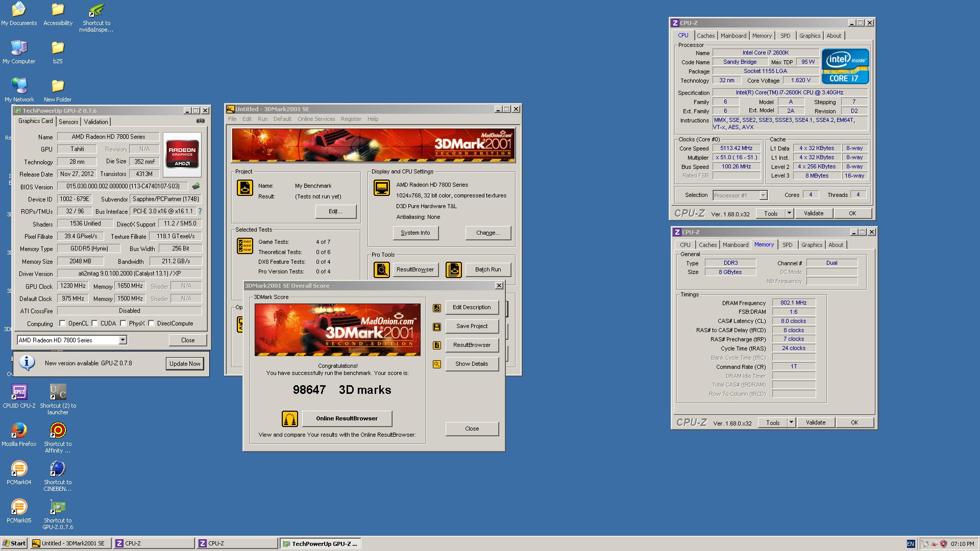The width and height of the screenshot is (980, 551).
Task: Click the Online ResultBrowser button
Action: coord(347,419)
